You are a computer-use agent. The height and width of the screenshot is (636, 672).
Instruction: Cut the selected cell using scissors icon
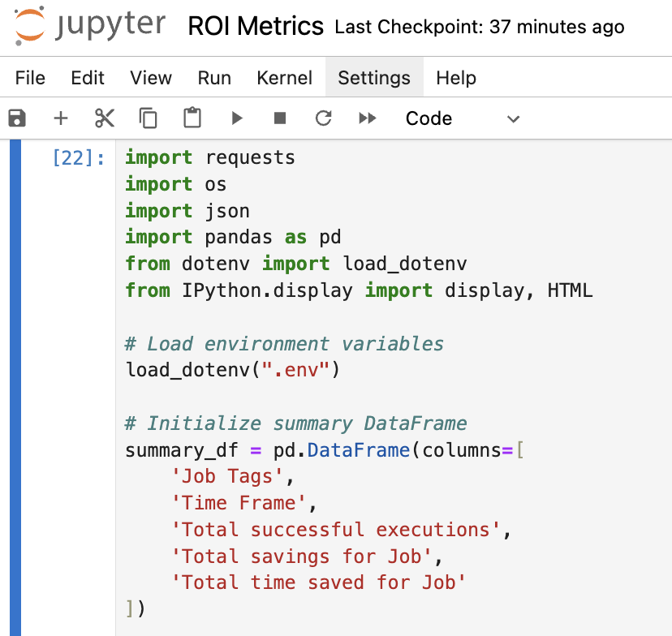pos(105,118)
